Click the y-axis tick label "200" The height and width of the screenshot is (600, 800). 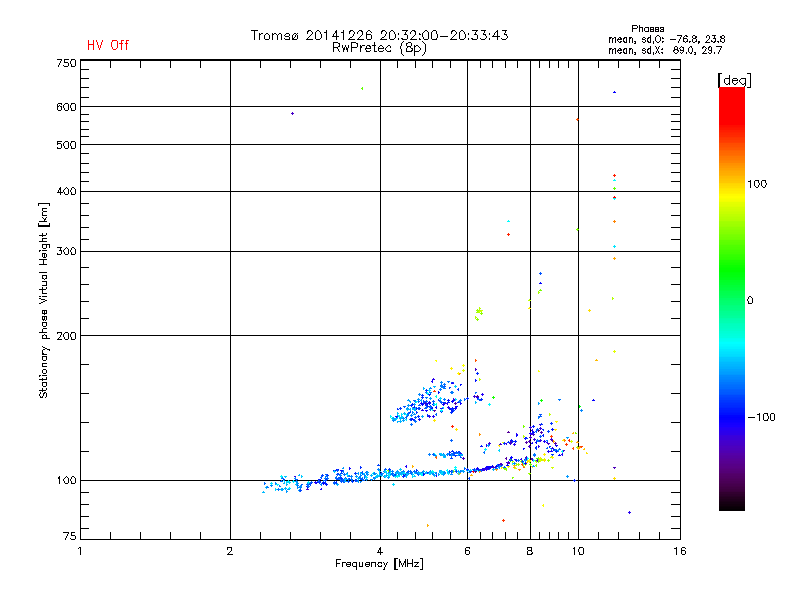pyautogui.click(x=66, y=336)
